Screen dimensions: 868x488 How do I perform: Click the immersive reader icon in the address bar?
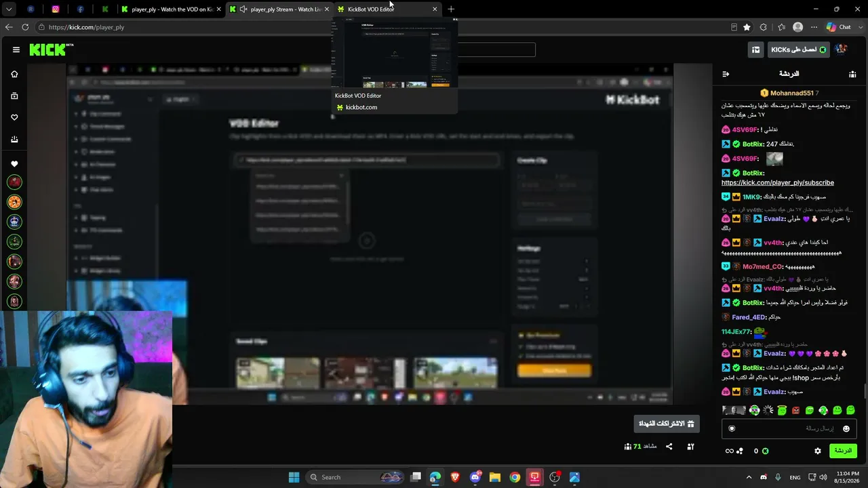734,27
